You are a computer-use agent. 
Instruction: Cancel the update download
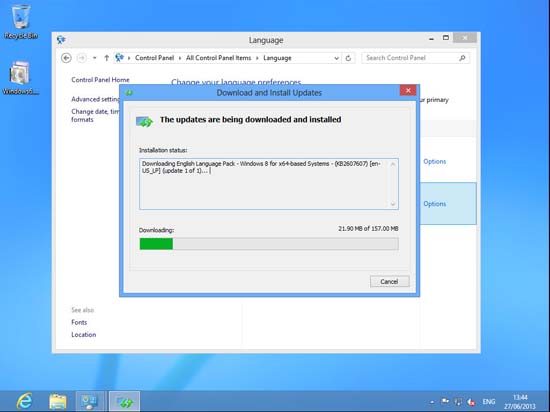[x=389, y=282]
